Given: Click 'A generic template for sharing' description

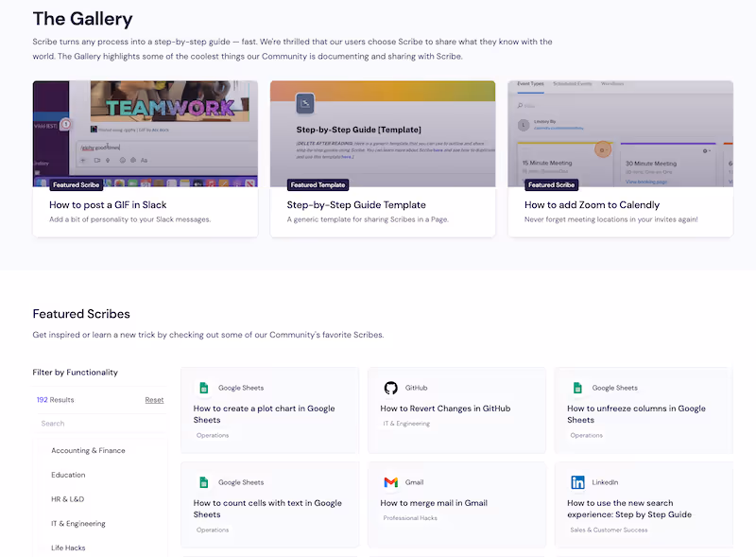Looking at the screenshot, I should click(368, 219).
